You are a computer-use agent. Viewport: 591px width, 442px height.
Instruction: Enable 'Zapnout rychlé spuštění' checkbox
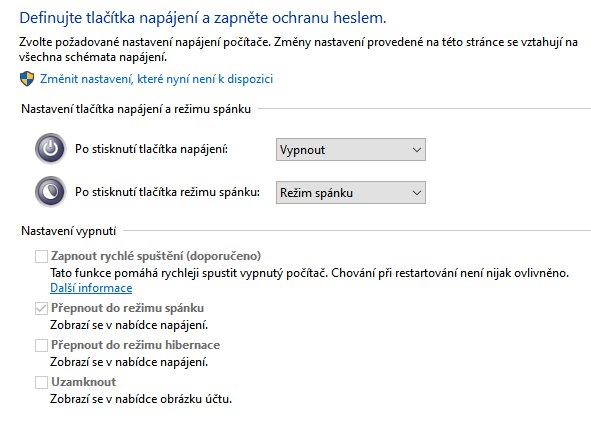point(41,256)
